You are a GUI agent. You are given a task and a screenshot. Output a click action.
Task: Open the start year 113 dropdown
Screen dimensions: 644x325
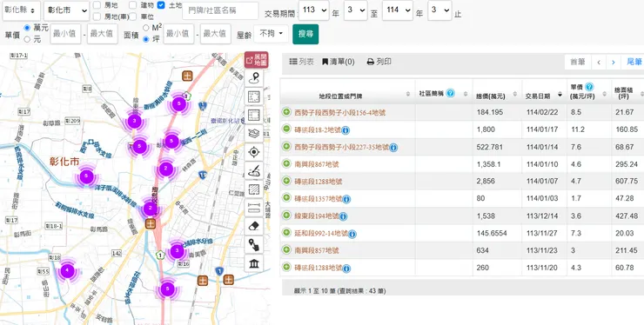point(314,10)
